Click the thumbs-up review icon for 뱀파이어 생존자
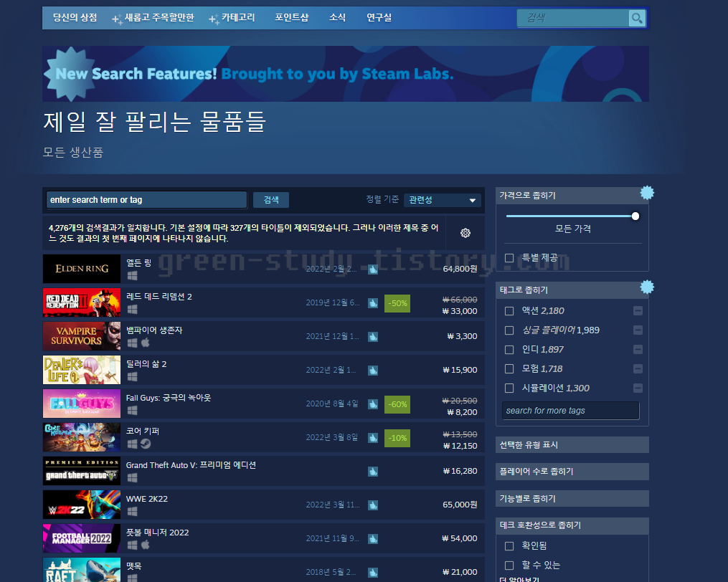 click(373, 336)
